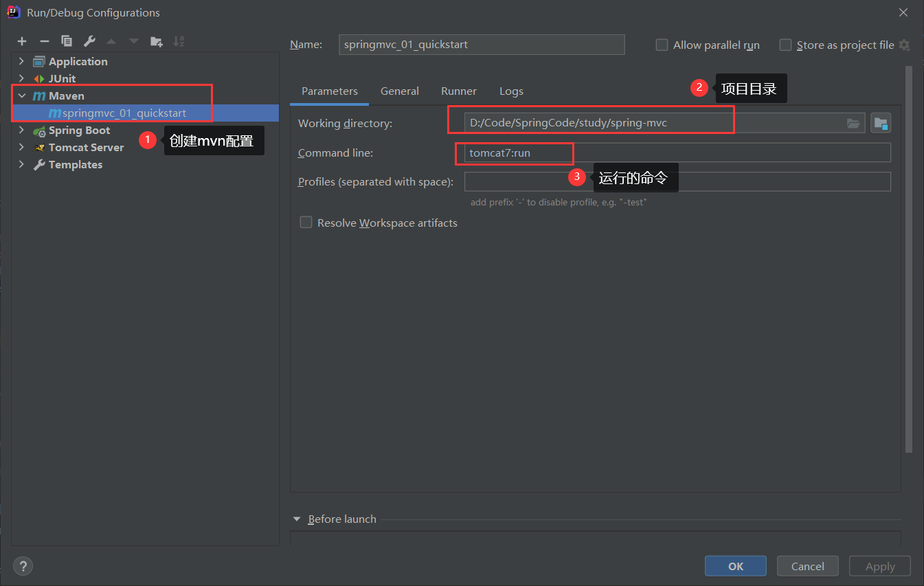Open the Runner tab
Screen dimensions: 924x586
coord(459,91)
